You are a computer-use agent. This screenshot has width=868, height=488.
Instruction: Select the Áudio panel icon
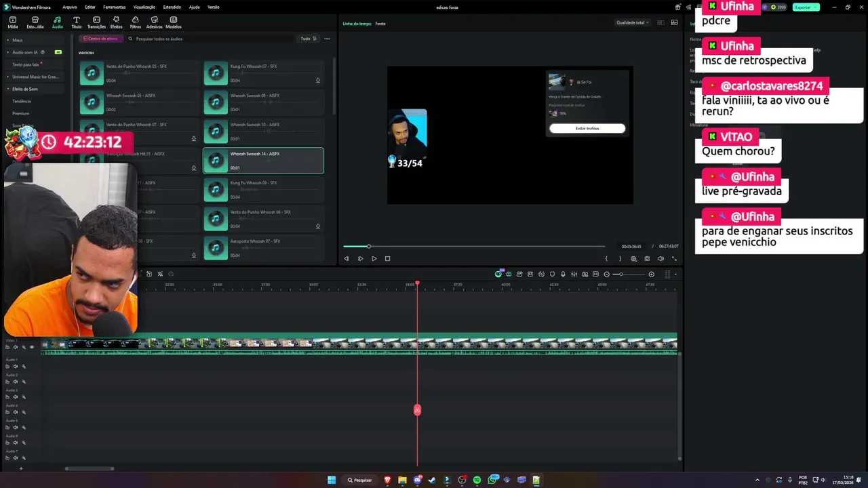pos(57,22)
